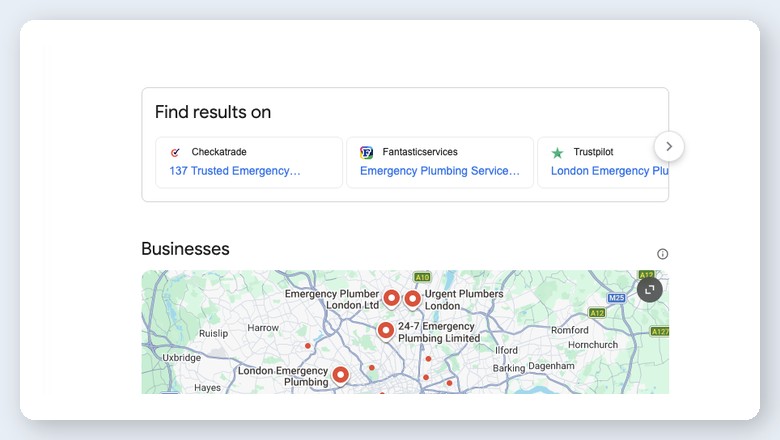Click the small red dot near Harrow
Image resolution: width=780 pixels, height=440 pixels.
coord(308,346)
